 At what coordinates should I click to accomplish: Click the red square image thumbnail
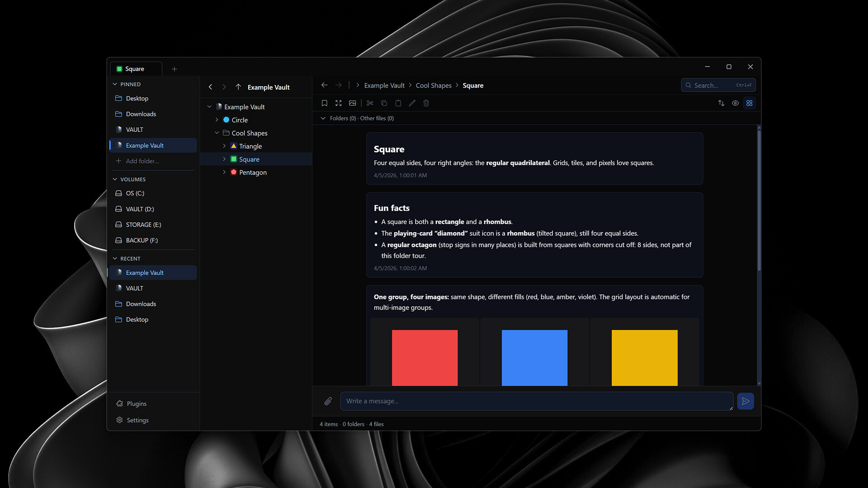425,357
